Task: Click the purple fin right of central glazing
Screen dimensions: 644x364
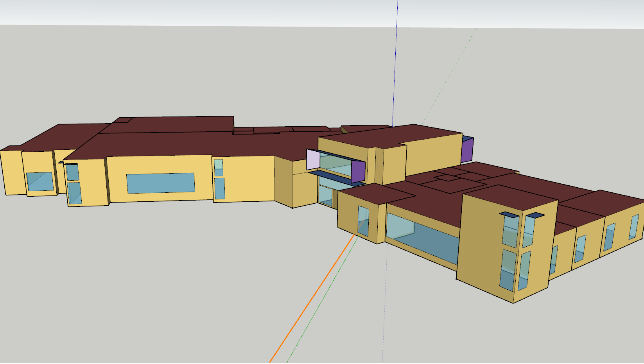Action: (358, 171)
